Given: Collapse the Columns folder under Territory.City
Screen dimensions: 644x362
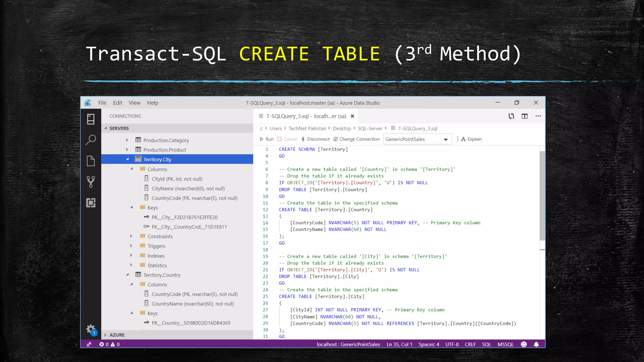Looking at the screenshot, I should (x=131, y=169).
